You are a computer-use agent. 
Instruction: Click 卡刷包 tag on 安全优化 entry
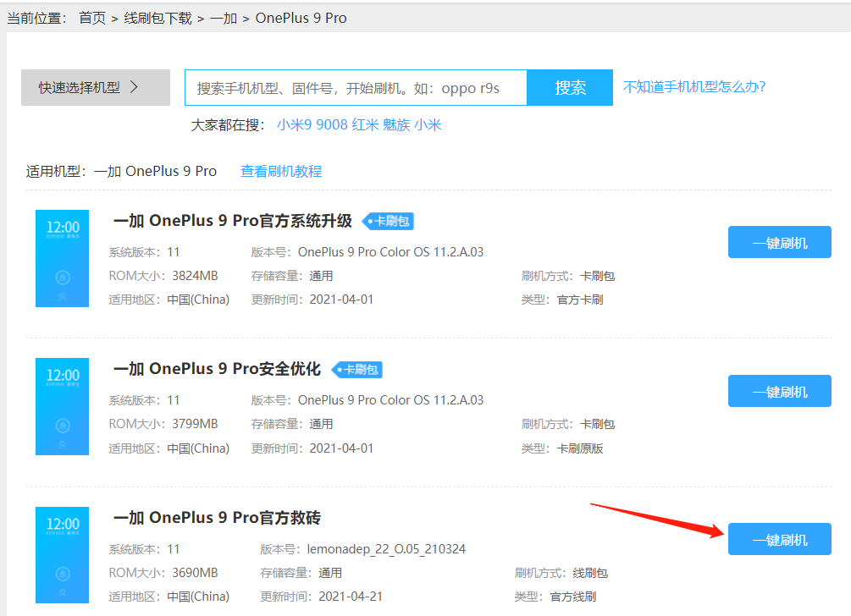coord(357,370)
